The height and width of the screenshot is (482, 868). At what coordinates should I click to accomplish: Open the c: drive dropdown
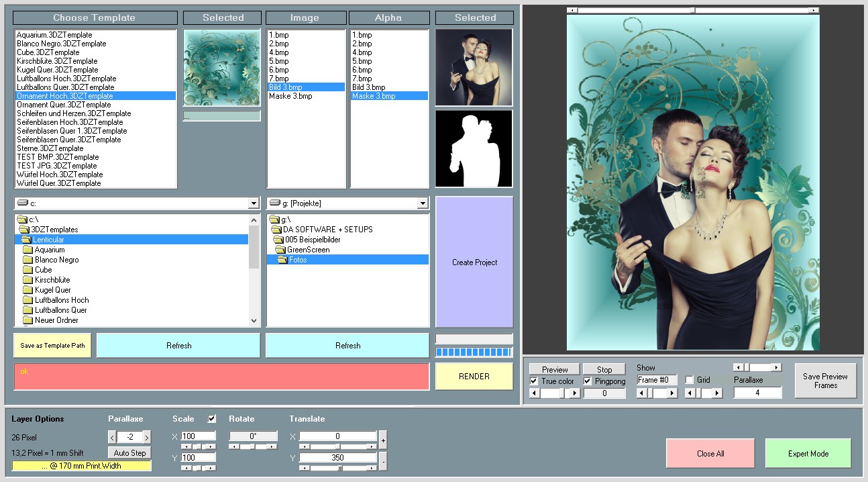253,203
